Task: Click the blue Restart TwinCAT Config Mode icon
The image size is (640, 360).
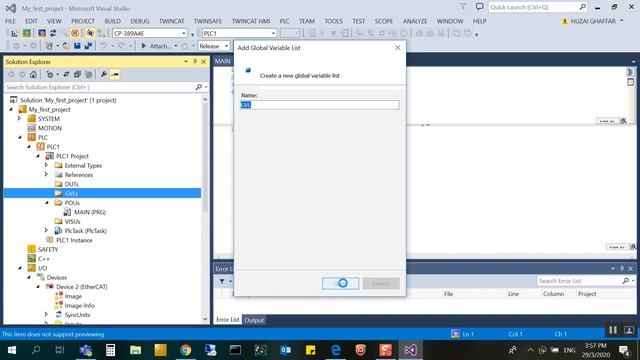Action: pyautogui.click(x=42, y=33)
